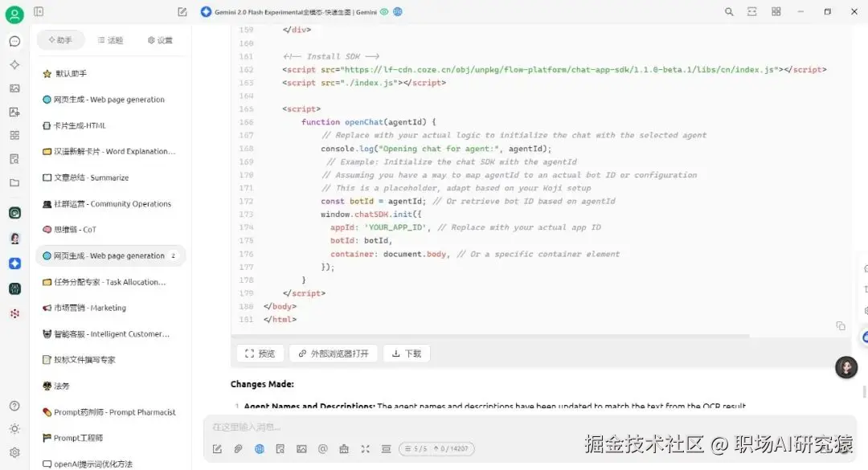Open the blue star app in sidebar

(x=15, y=264)
